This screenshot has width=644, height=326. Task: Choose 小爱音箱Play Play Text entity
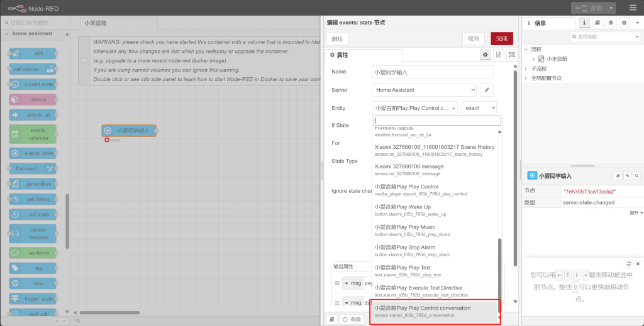(x=435, y=271)
